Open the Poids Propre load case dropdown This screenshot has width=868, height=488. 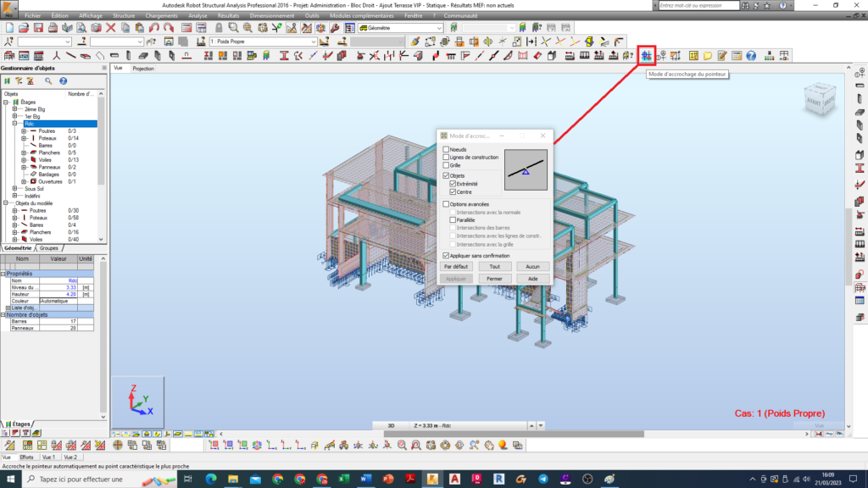(313, 42)
